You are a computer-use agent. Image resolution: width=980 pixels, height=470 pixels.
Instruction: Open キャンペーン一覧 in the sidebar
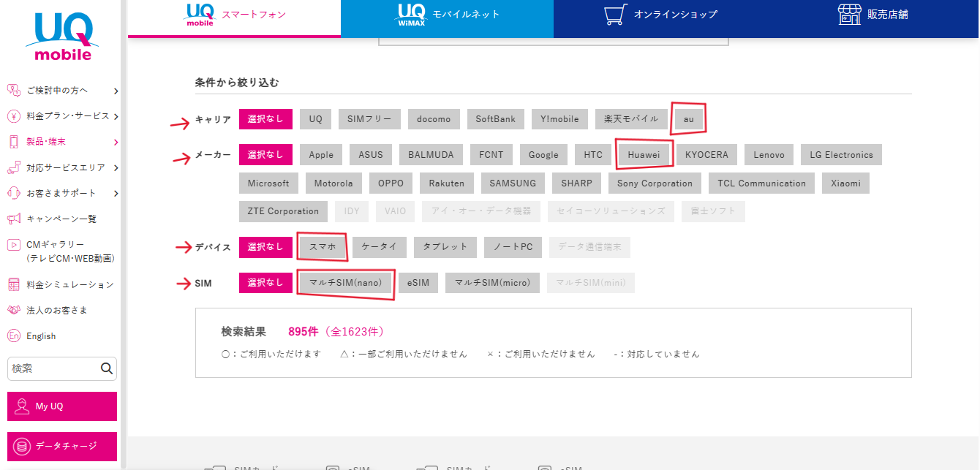[x=61, y=219]
